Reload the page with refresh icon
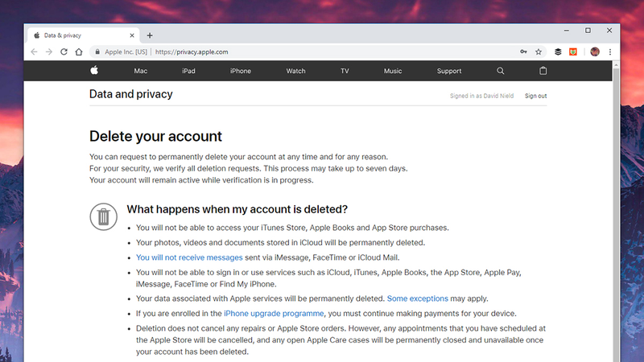The image size is (644, 362). point(64,51)
